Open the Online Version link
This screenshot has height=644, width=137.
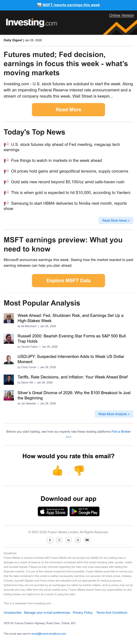pos(121,15)
